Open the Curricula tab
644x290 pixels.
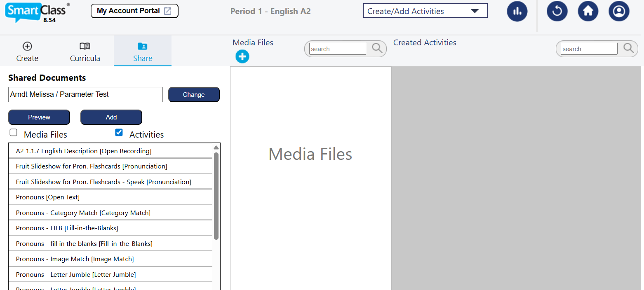point(85,51)
